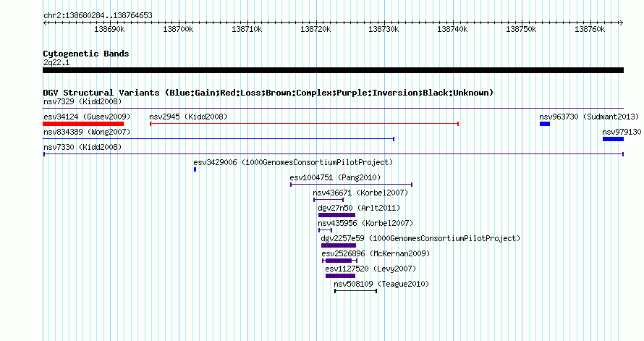The width and height of the screenshot is (644, 341).
Task: Open variant label nsv508109 (Teague2010)
Action: (x=381, y=284)
